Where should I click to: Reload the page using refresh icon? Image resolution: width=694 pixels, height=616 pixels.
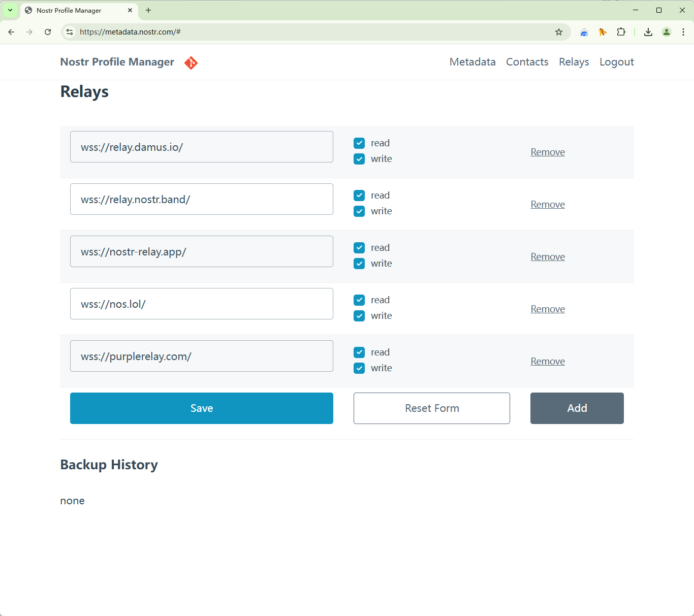pos(48,32)
